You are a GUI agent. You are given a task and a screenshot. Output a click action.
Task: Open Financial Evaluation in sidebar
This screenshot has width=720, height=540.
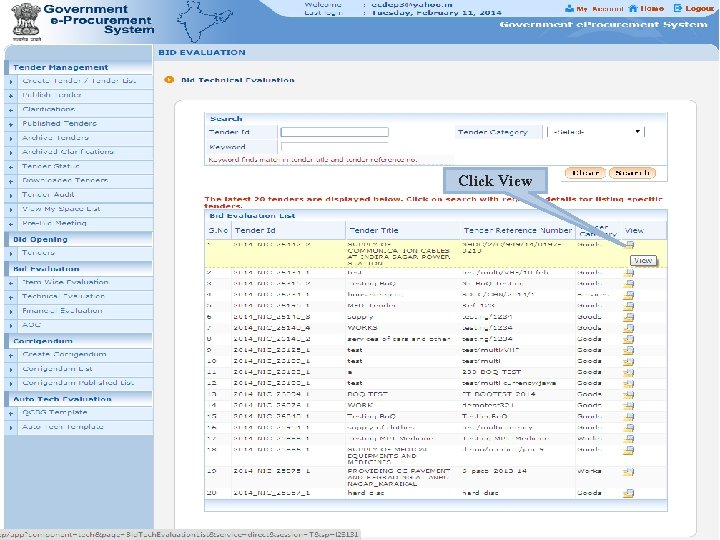click(62, 311)
